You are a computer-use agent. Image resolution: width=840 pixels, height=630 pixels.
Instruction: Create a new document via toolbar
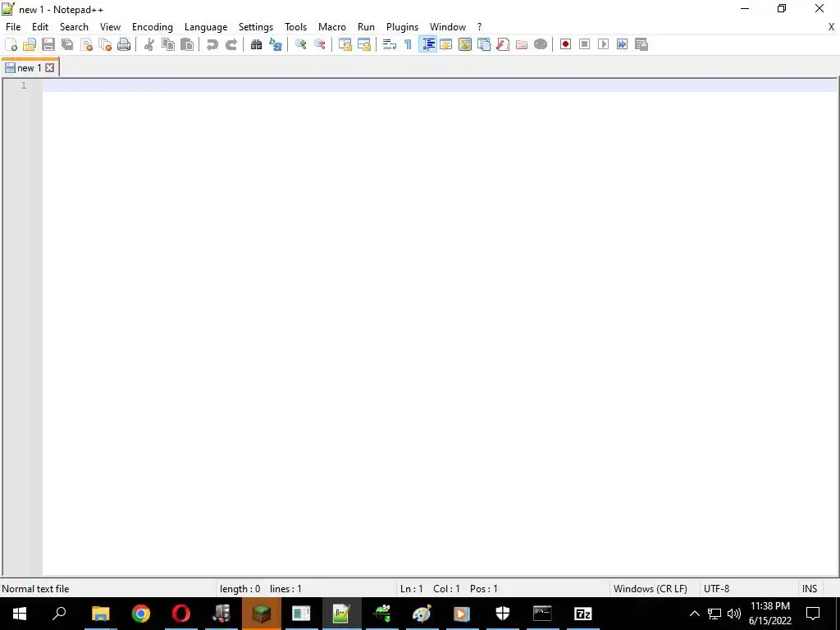(x=11, y=44)
